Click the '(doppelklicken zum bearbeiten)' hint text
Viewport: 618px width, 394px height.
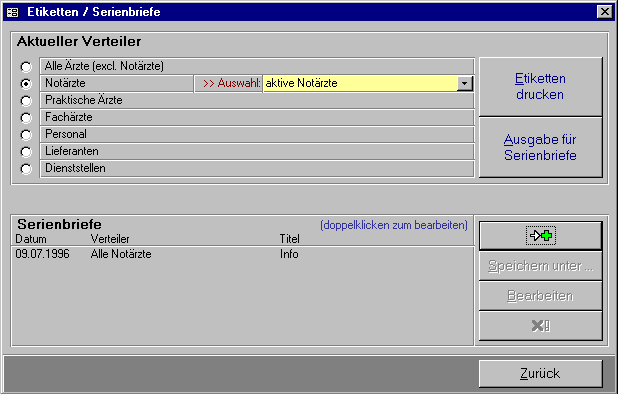pyautogui.click(x=394, y=225)
